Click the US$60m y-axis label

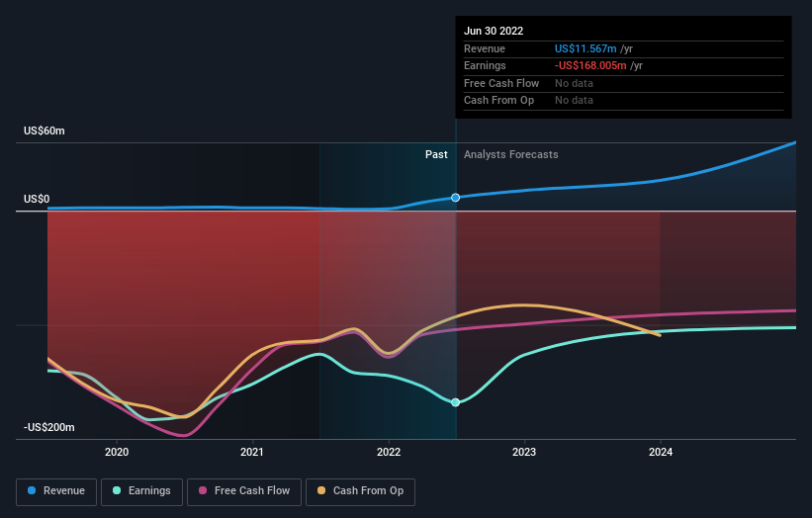coord(45,130)
